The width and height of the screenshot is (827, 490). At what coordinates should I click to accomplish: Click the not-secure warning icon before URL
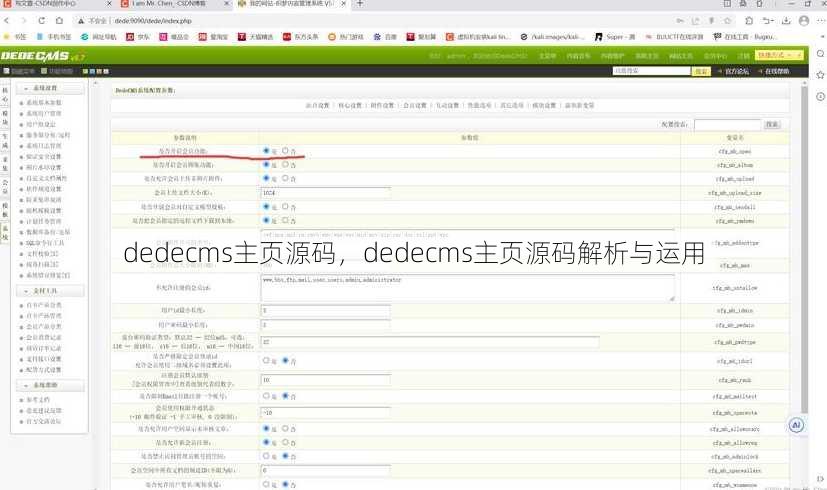pyautogui.click(x=81, y=21)
